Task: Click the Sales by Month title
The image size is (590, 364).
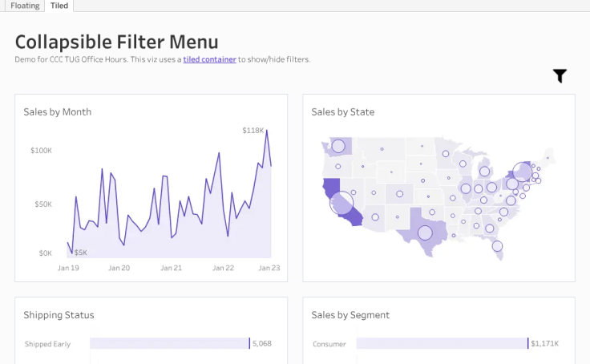Action: [x=57, y=112]
